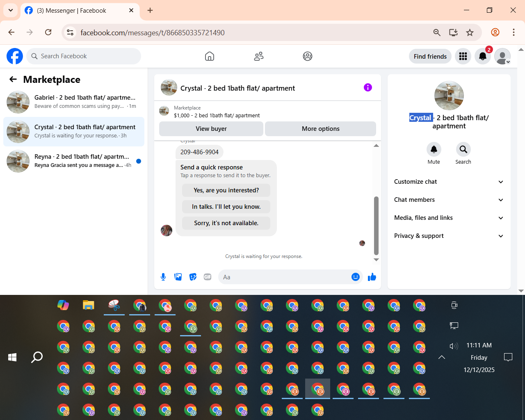Click Crystal's avatar beside quick responses
The height and width of the screenshot is (420, 525).
(167, 231)
